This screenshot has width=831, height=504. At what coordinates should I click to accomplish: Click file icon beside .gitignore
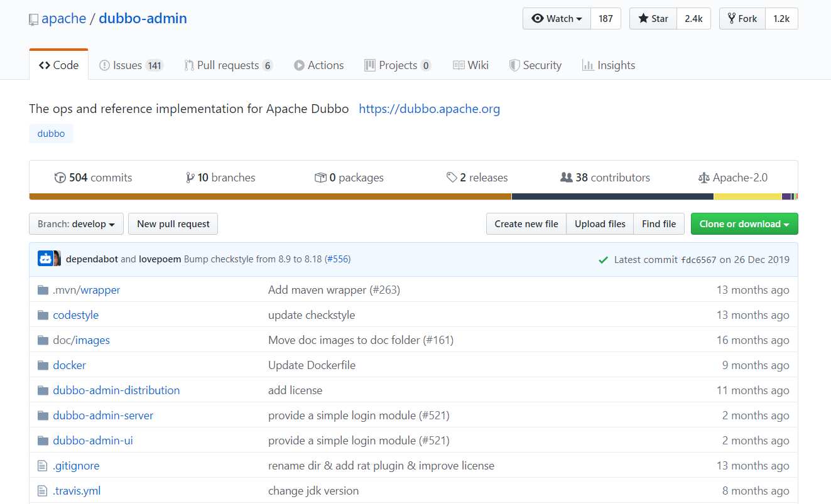click(x=42, y=466)
